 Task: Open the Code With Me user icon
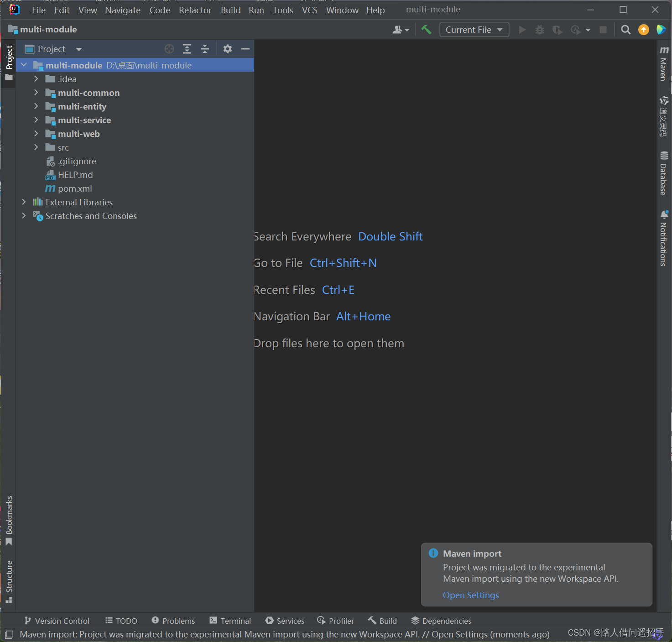pyautogui.click(x=401, y=30)
